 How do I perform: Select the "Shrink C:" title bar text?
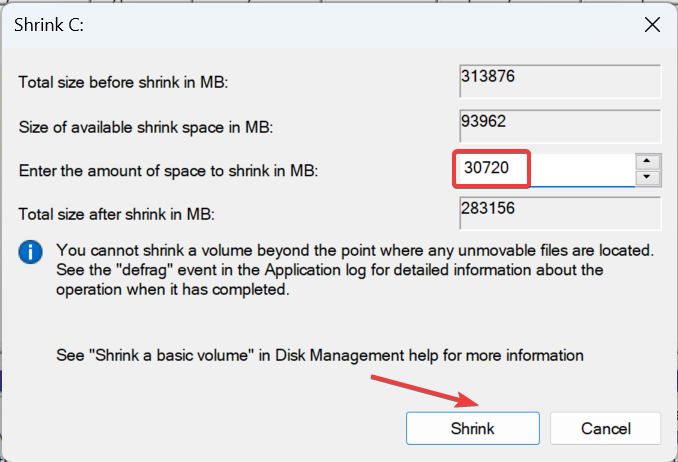(49, 25)
